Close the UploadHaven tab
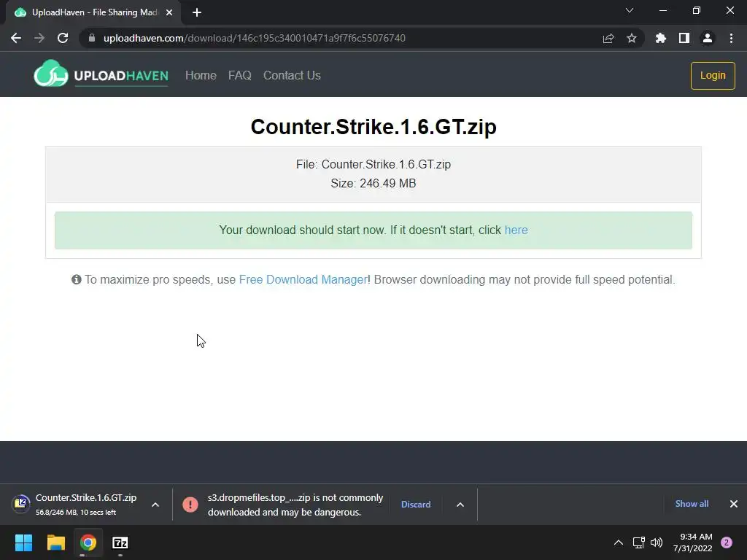Viewport: 747px width, 560px height. (x=169, y=12)
